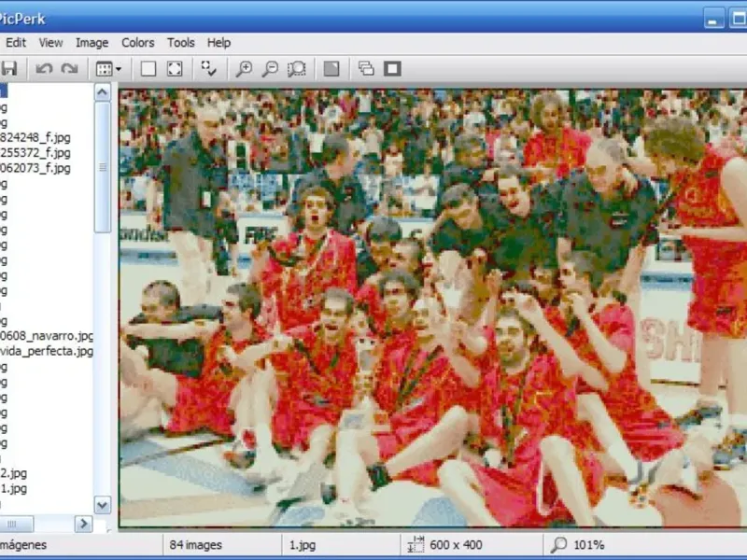Image resolution: width=747 pixels, height=560 pixels.
Task: Click the horizontal scroll right arrow
Action: point(83,524)
